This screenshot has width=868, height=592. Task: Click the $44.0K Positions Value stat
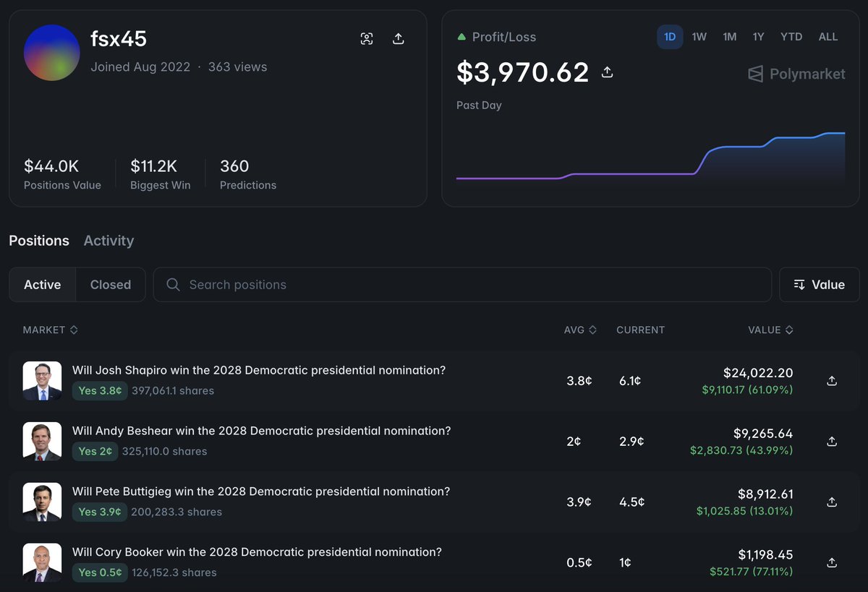point(62,174)
